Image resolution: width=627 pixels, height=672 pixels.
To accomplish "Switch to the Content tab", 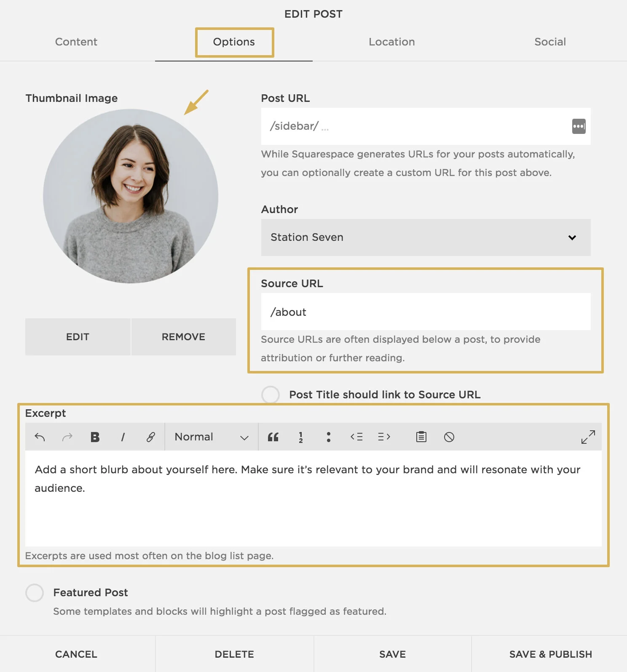I will coord(76,42).
